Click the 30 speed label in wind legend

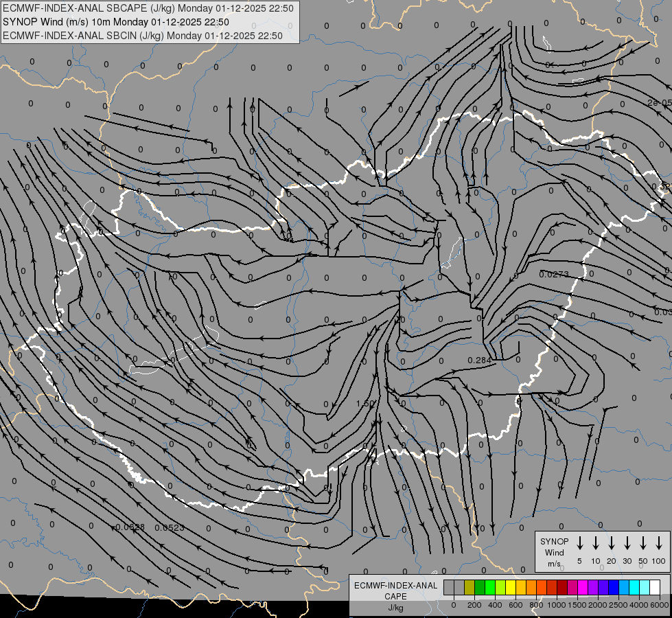coord(627,561)
